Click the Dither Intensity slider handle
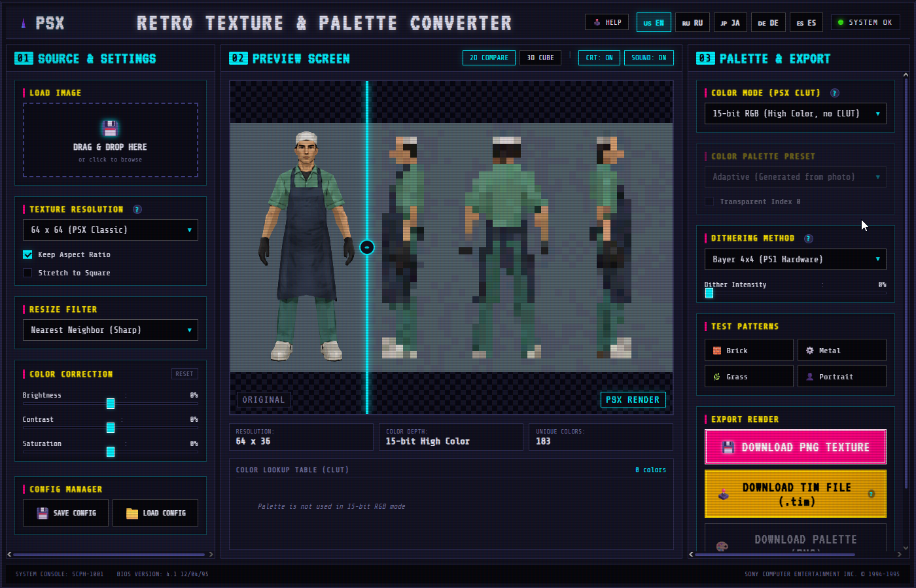 coord(709,293)
